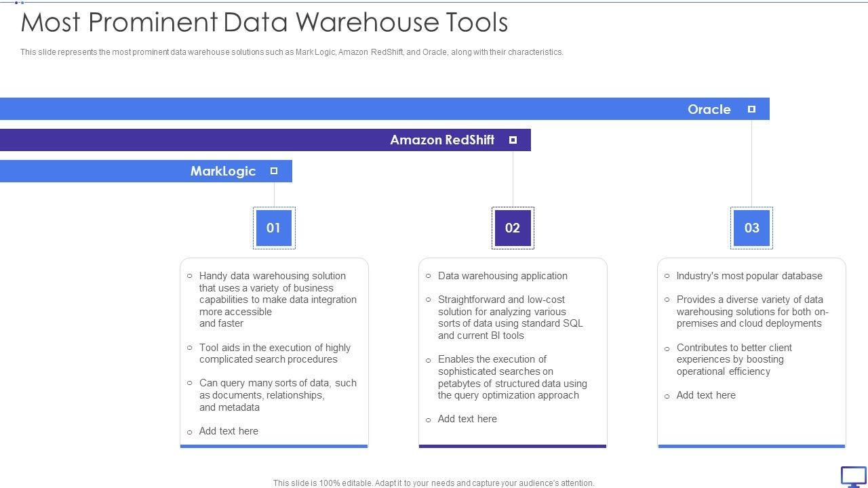The image size is (868, 488).
Task: Click the 'Handy data warehousing solution' bullet
Action: (x=278, y=300)
